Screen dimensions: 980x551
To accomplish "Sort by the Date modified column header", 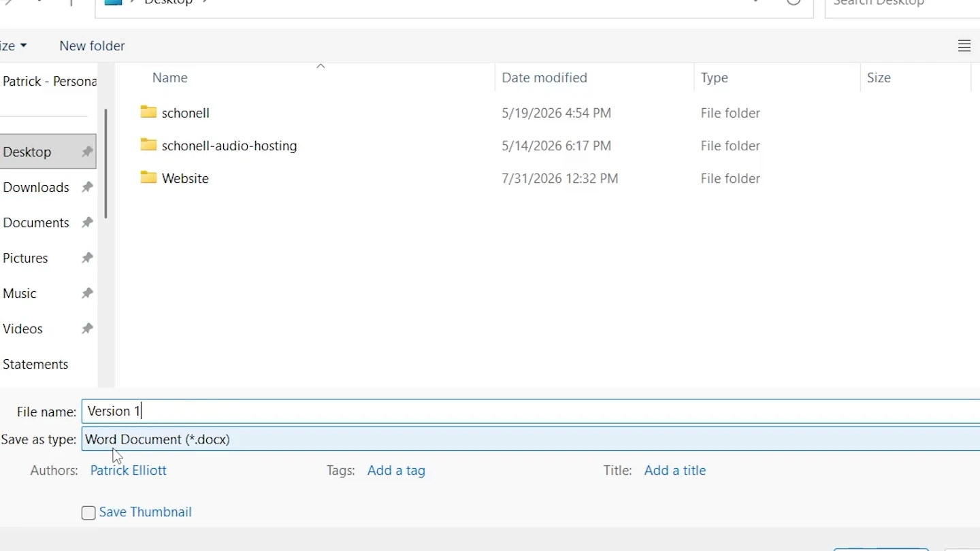I will click(x=595, y=78).
